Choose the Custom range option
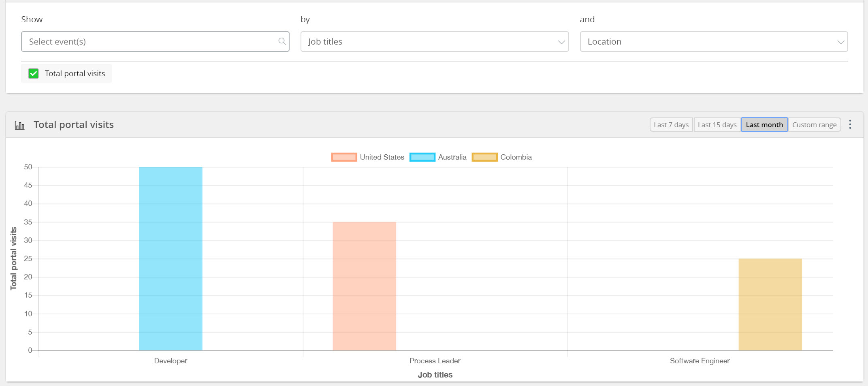868x386 pixels. (815, 125)
